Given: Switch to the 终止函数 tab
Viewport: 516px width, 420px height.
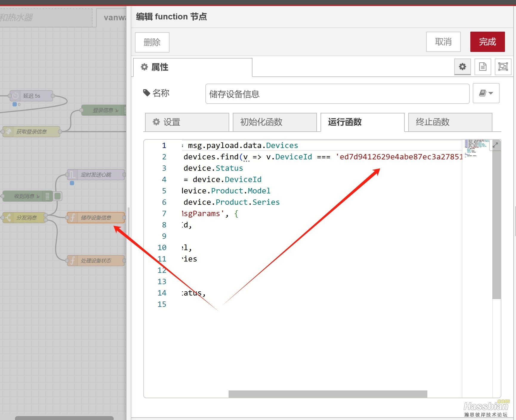Looking at the screenshot, I should tap(450, 122).
